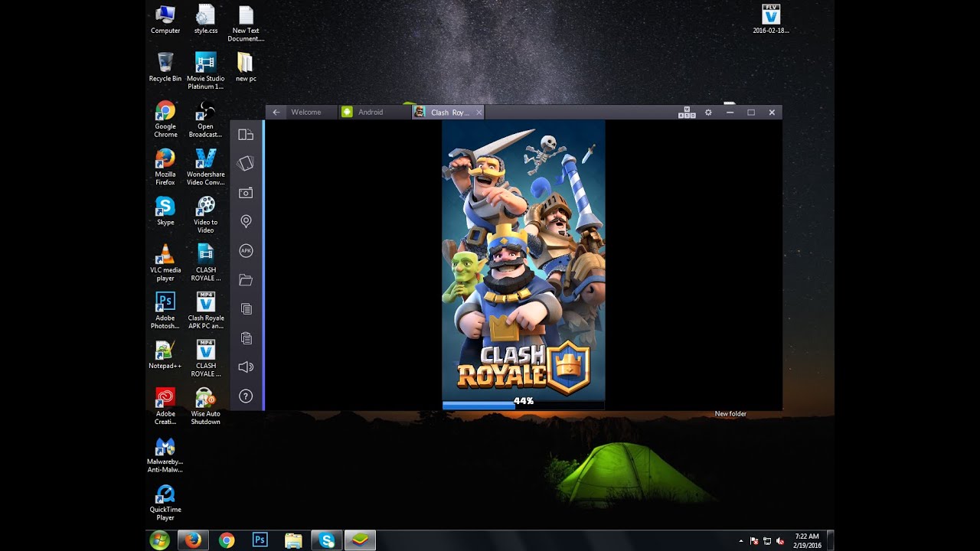Screen dimensions: 980x551
Task: Open the WASD keyboard mapping icon
Action: tap(687, 112)
